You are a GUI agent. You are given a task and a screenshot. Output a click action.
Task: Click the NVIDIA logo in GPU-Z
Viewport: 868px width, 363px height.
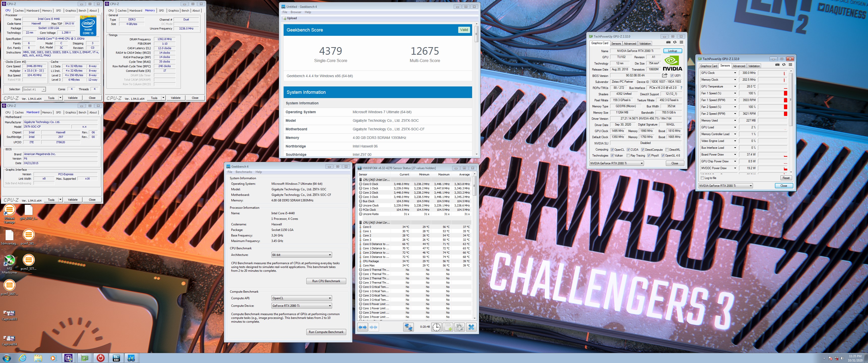tap(672, 63)
